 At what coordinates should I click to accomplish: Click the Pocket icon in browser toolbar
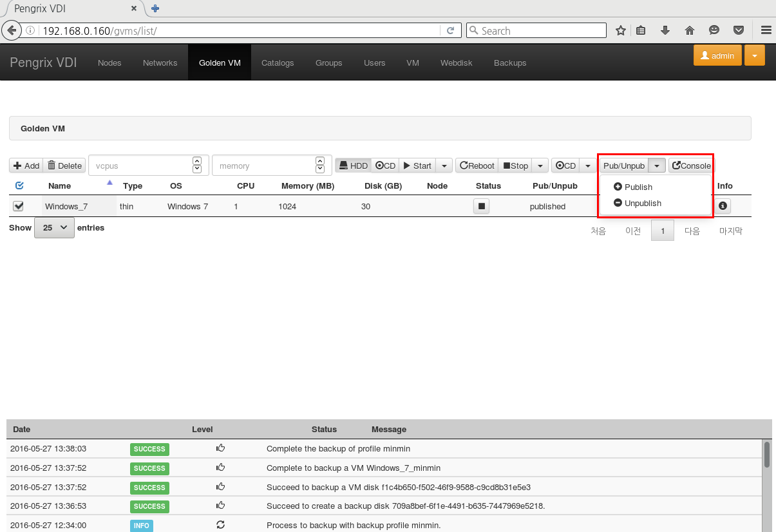(739, 30)
